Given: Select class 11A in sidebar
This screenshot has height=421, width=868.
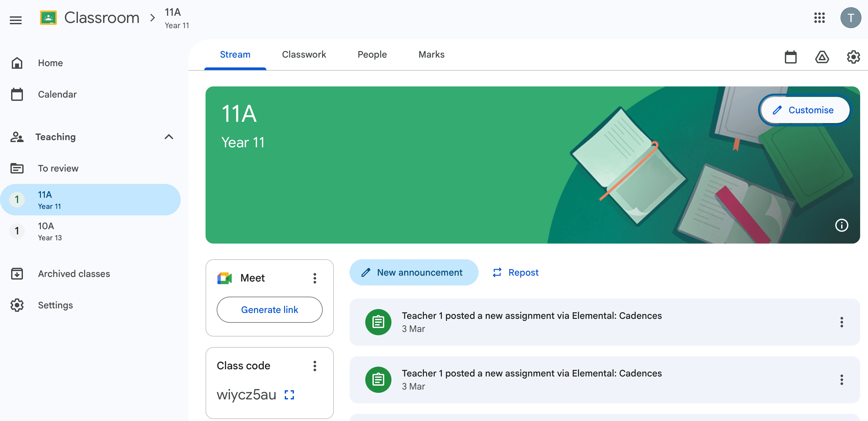Looking at the screenshot, I should click(x=90, y=200).
